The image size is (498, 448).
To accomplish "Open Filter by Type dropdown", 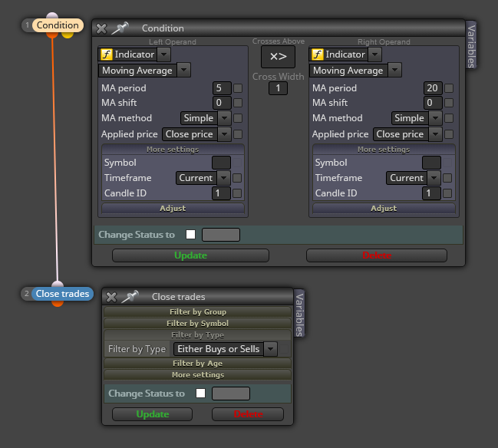I will [225, 349].
